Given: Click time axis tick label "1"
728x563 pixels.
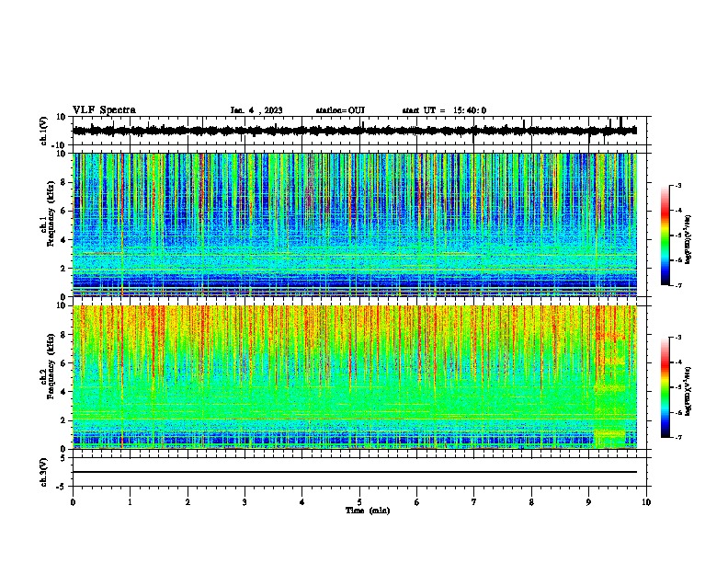Looking at the screenshot, I should 130,502.
